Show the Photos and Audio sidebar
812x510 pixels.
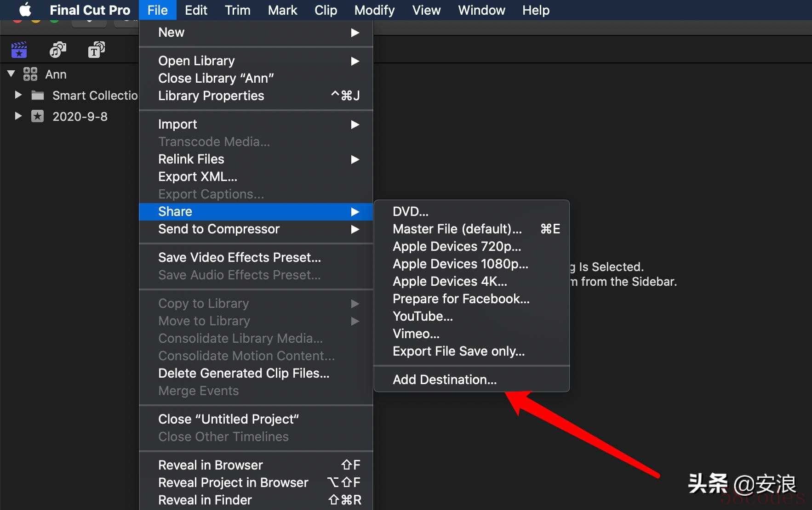(58, 50)
